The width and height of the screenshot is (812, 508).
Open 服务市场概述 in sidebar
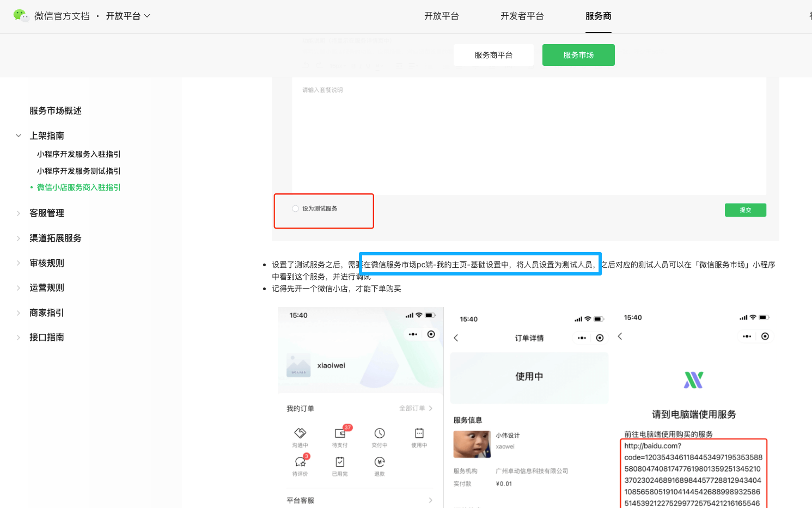click(x=56, y=111)
